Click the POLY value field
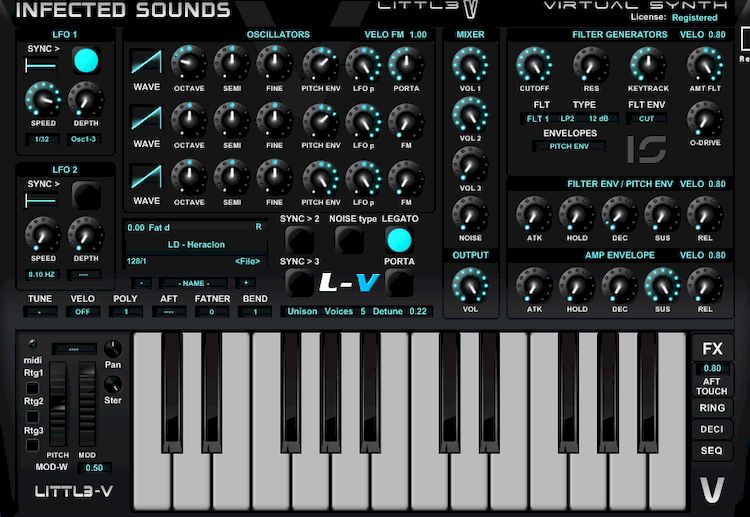The height and width of the screenshot is (517, 750). pyautogui.click(x=126, y=312)
